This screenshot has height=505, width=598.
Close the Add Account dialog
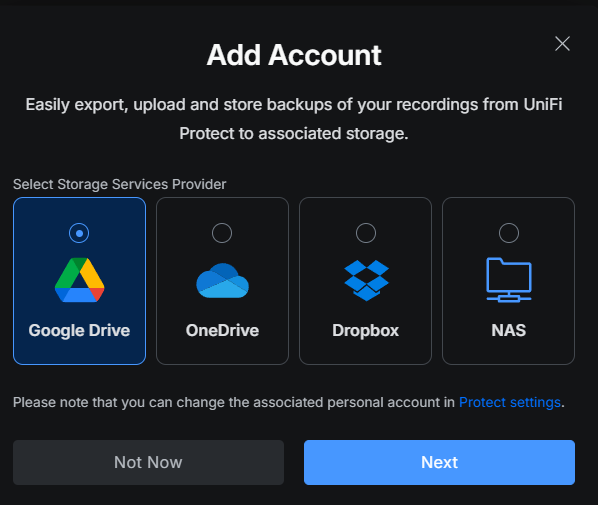tap(562, 43)
